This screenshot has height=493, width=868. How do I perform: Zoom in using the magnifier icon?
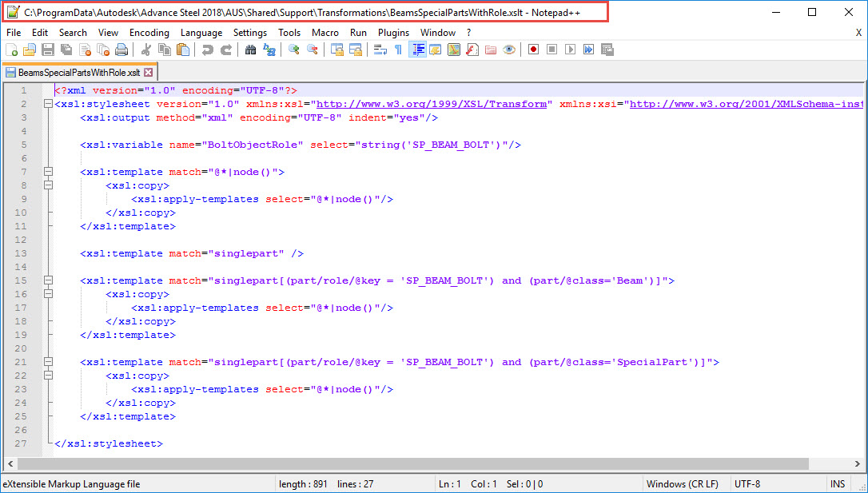[x=295, y=49]
